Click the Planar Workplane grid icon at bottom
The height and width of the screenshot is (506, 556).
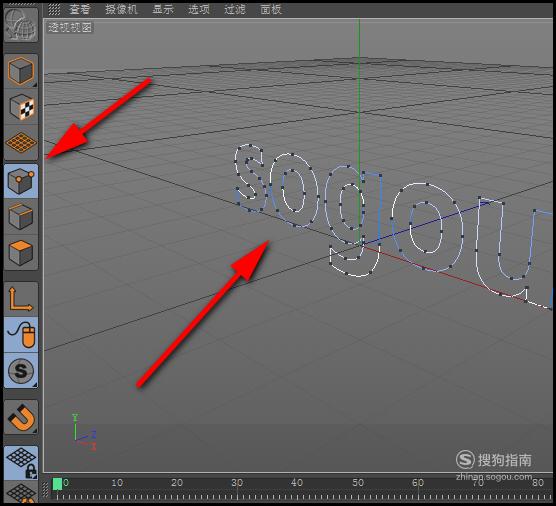pyautogui.click(x=21, y=492)
